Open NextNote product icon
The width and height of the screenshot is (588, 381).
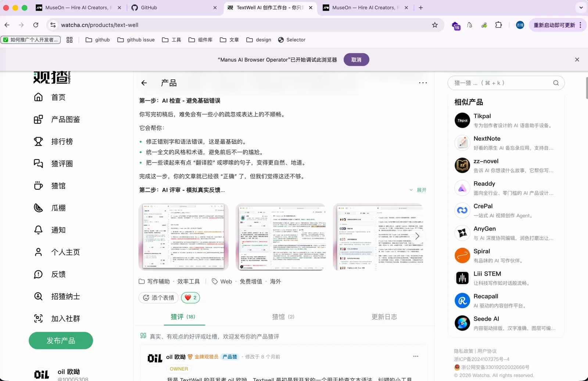pos(462,143)
